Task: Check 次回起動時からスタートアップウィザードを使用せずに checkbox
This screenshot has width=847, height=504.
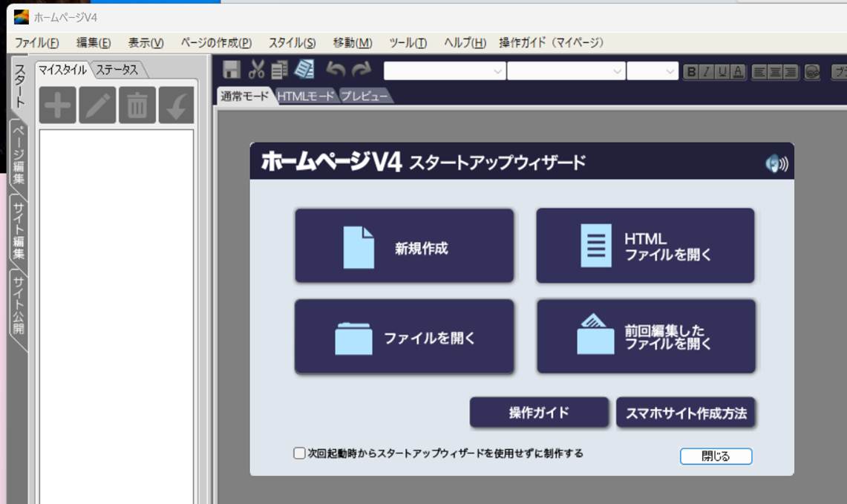Action: coord(299,453)
